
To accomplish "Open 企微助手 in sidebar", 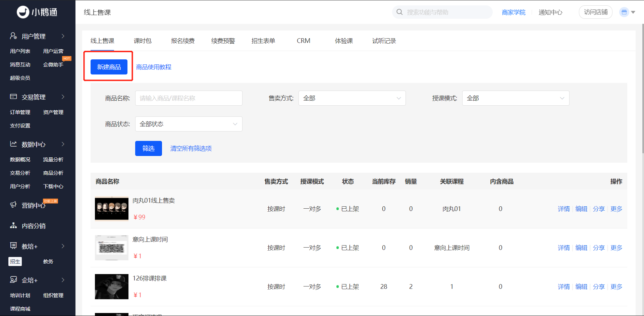I will click(53, 64).
